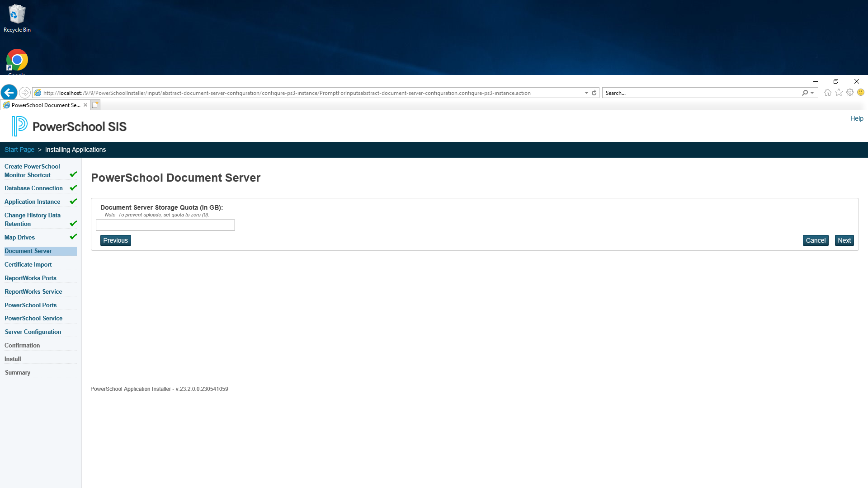Viewport: 868px width, 488px height.
Task: Refresh the page with the reload icon
Action: pyautogui.click(x=594, y=93)
